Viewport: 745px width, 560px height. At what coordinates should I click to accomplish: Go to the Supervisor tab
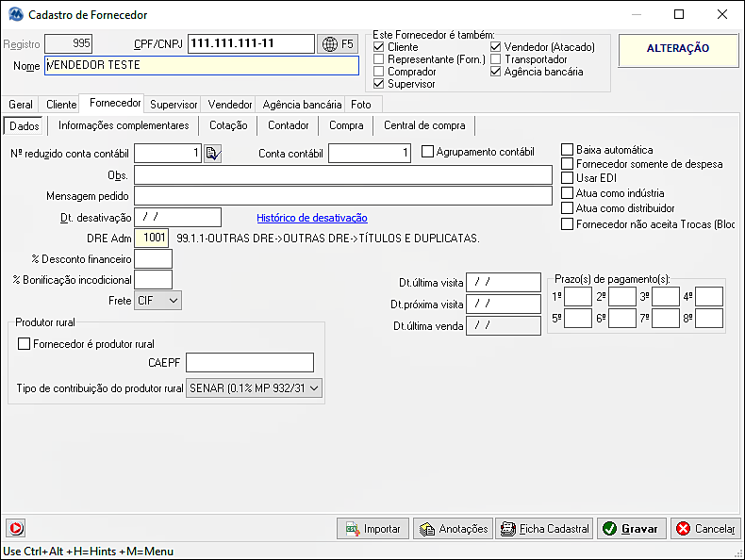coord(174,105)
